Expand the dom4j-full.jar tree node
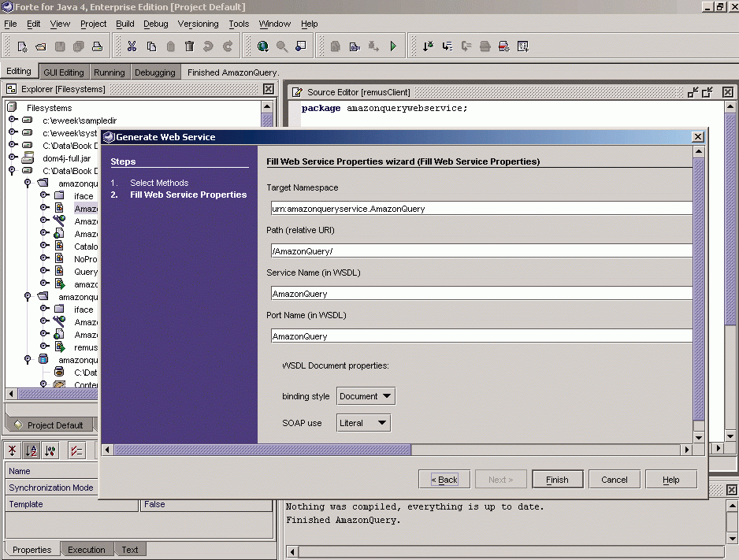The image size is (739, 560). (x=13, y=157)
